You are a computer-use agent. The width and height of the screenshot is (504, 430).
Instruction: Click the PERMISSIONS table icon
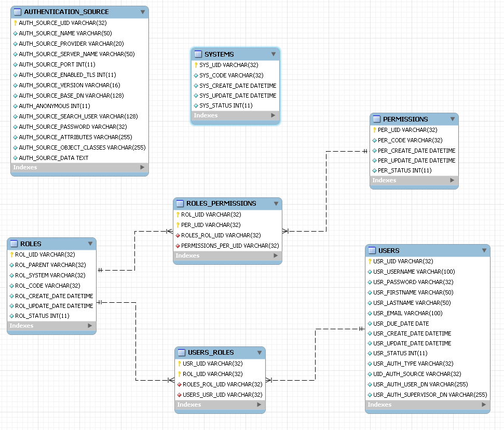[x=376, y=119]
